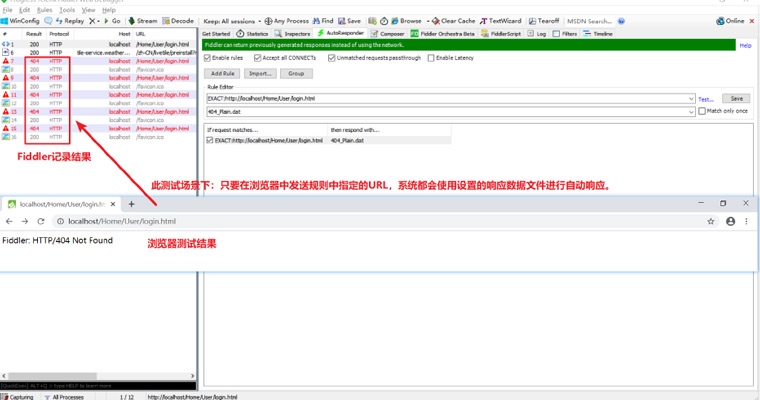Close the localhost login.html browser tab
The width and height of the screenshot is (760, 400).
113,204
